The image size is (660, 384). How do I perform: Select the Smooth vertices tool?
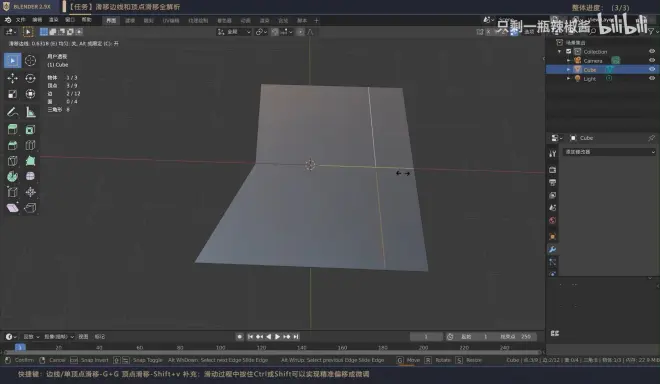coord(30,176)
